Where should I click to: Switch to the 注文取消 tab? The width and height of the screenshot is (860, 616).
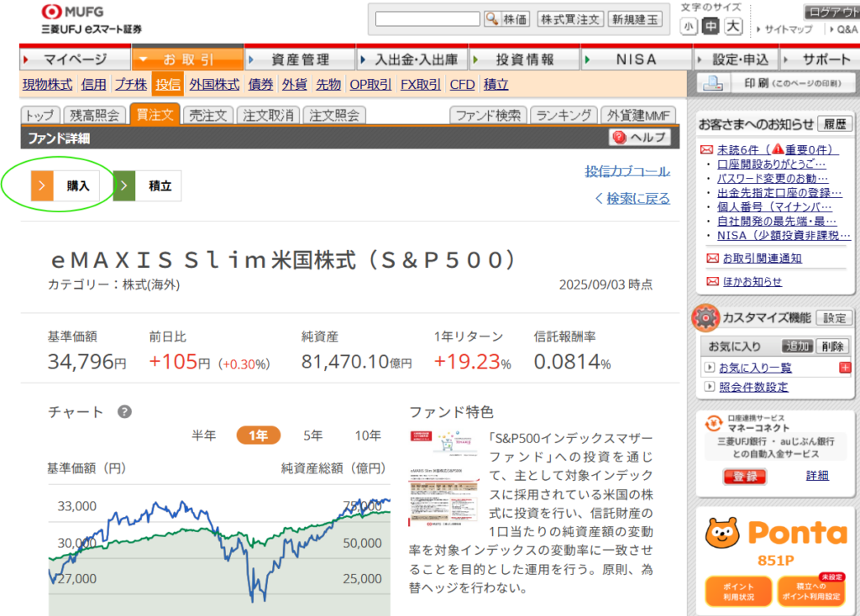(268, 115)
